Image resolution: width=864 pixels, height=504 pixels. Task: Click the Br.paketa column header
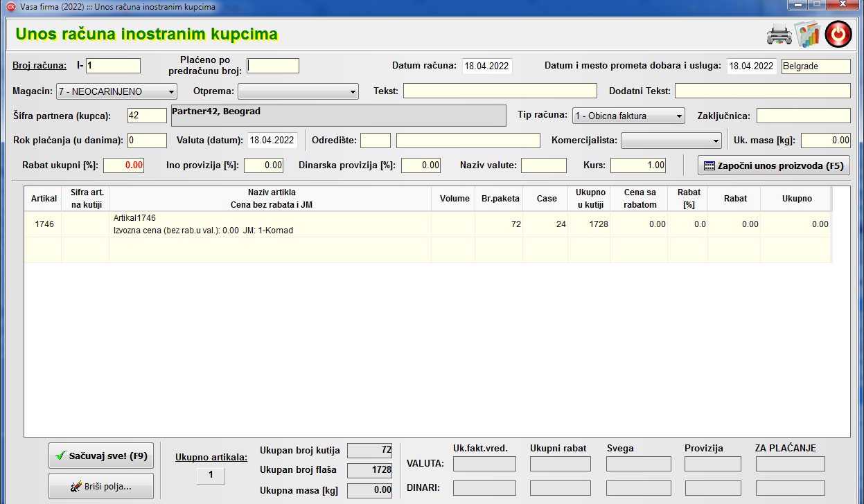point(500,199)
